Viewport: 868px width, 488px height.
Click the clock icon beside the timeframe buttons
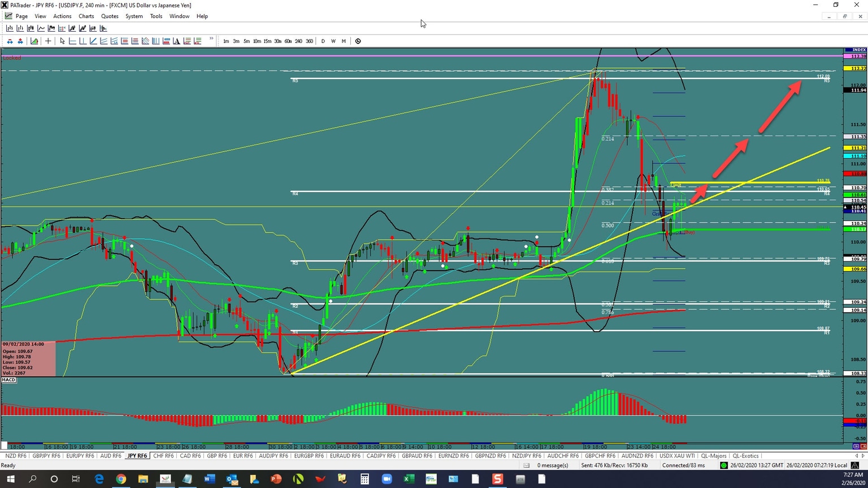click(358, 41)
